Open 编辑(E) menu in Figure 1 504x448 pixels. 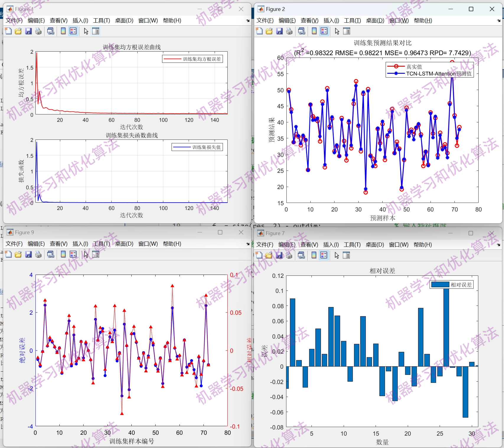[x=36, y=20]
